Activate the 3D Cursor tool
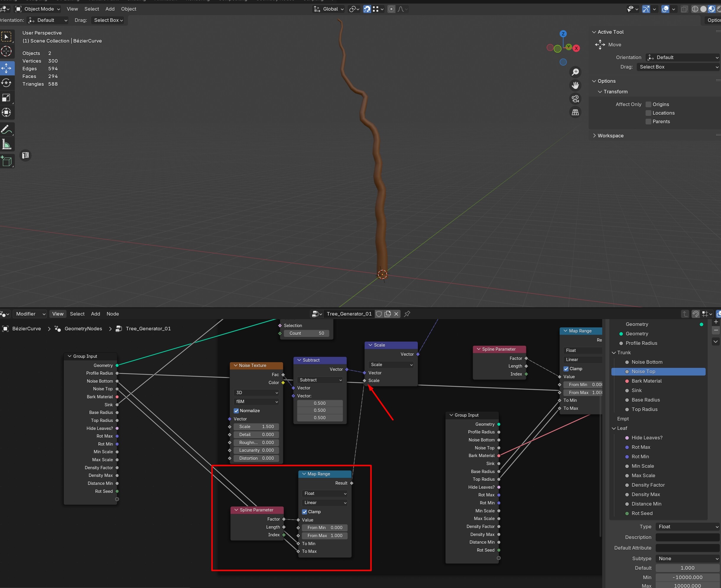The width and height of the screenshot is (721, 588). pos(7,51)
